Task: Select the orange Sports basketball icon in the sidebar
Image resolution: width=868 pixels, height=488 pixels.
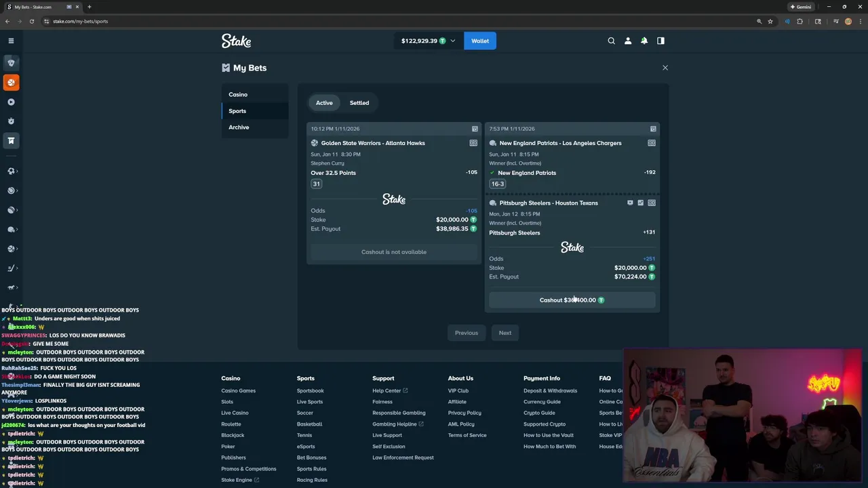Action: click(11, 82)
